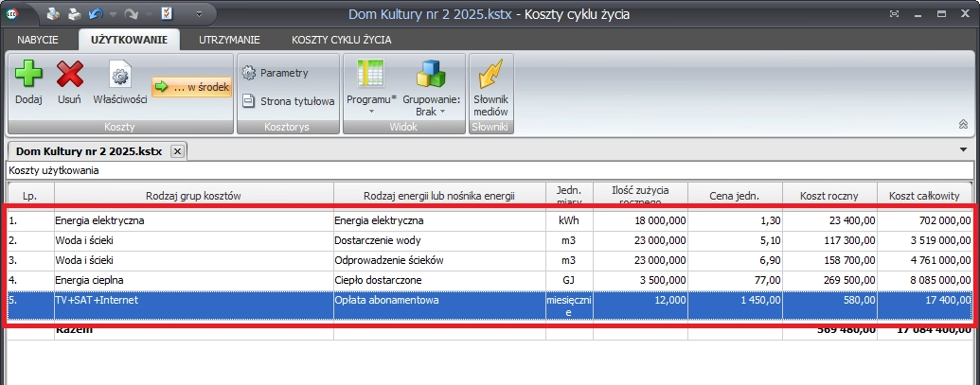Click the print preview icon in title bar
This screenshot has width=980, height=385.
pos(52,14)
